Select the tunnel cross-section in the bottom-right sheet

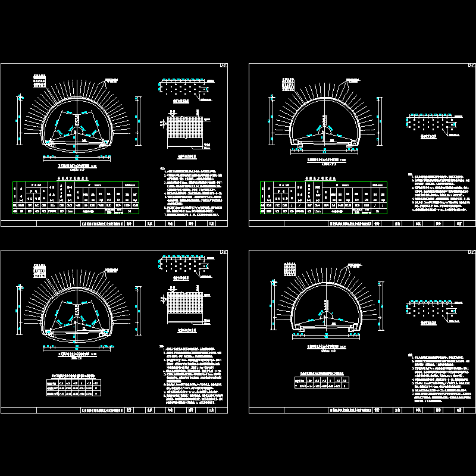coord(326,300)
